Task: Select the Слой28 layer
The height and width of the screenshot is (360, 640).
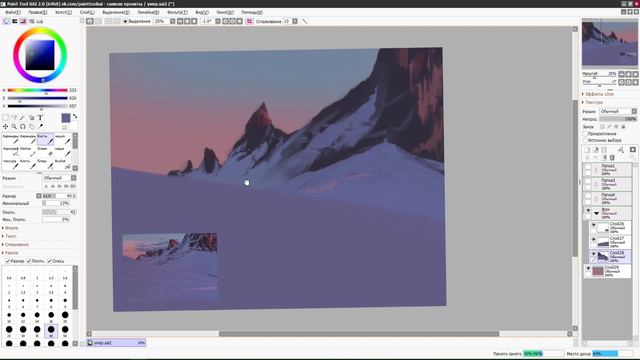Action: 611,256
